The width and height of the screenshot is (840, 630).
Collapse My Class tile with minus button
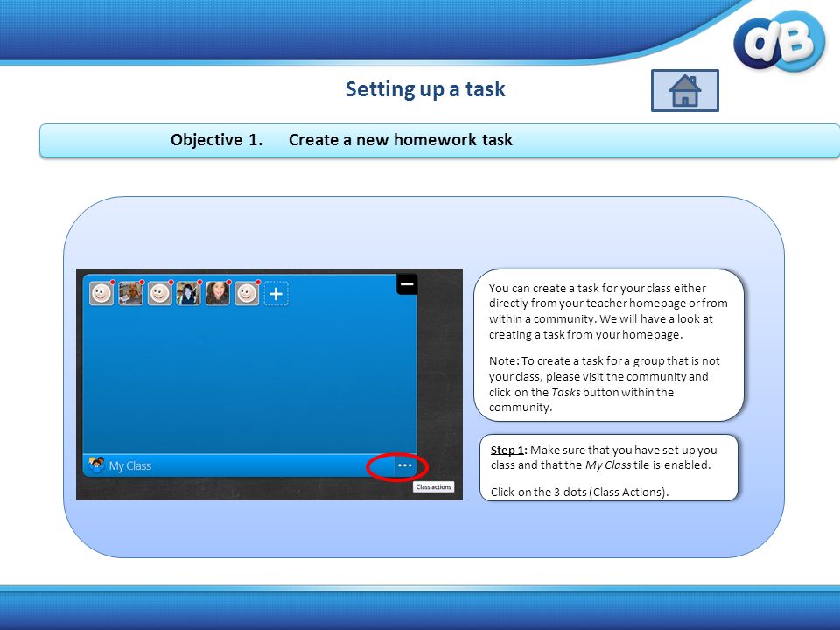click(x=407, y=283)
